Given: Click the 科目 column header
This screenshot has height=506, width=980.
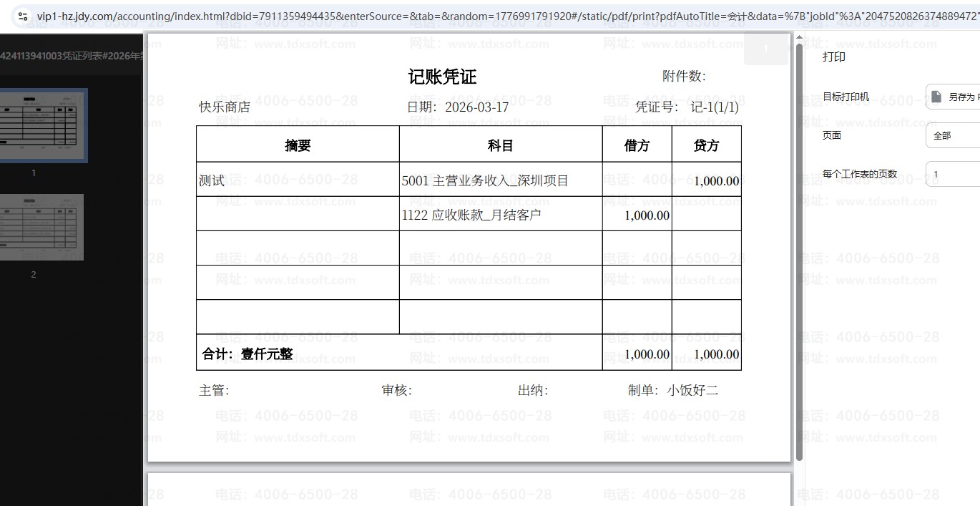Looking at the screenshot, I should coord(501,145).
